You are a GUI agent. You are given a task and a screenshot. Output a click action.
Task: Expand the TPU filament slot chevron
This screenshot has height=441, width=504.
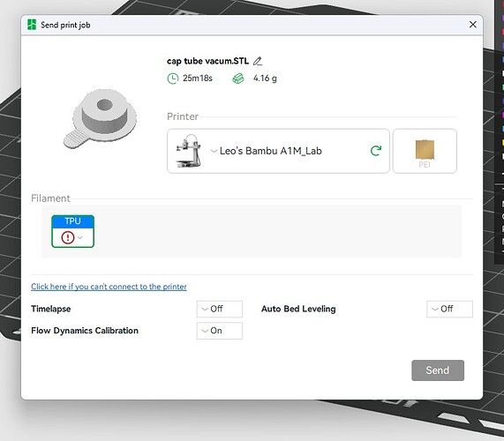[x=80, y=237]
